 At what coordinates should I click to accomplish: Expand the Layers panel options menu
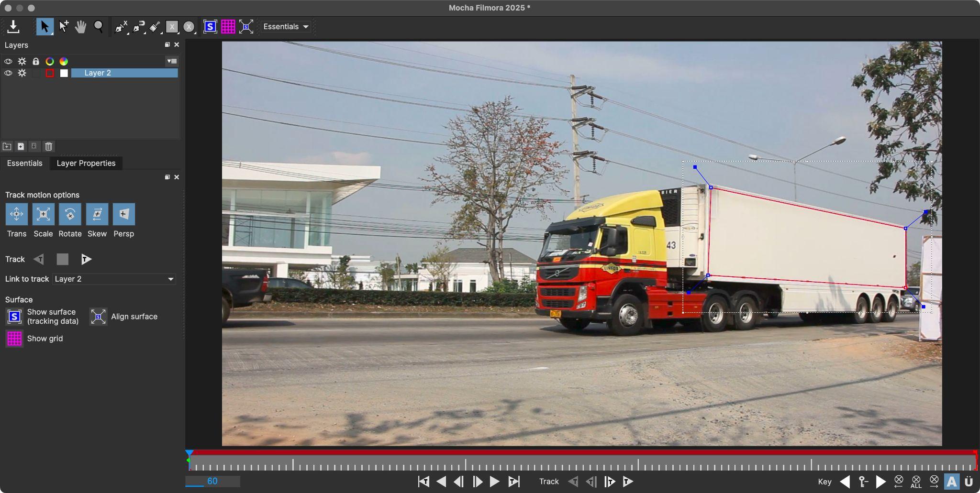point(172,61)
